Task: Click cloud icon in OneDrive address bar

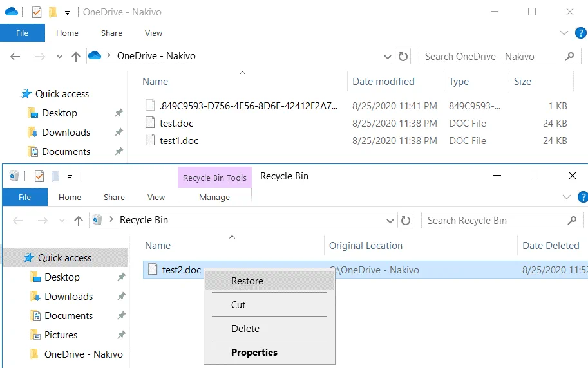Action: pos(95,55)
